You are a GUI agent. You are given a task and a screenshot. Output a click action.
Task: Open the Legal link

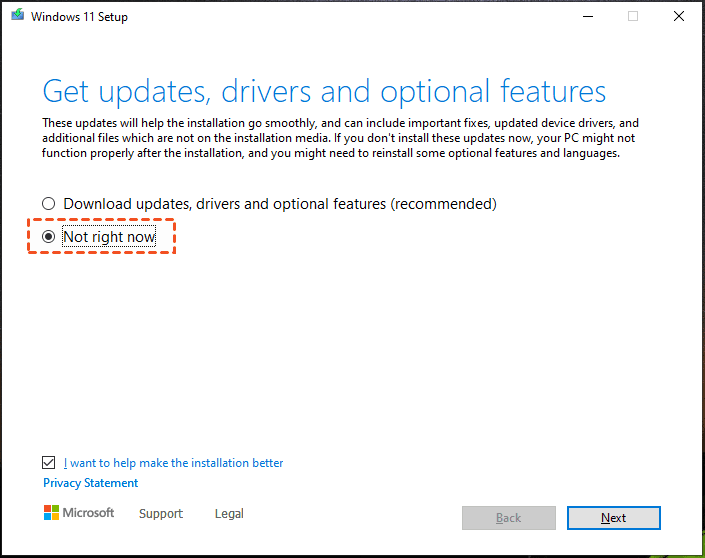(229, 513)
